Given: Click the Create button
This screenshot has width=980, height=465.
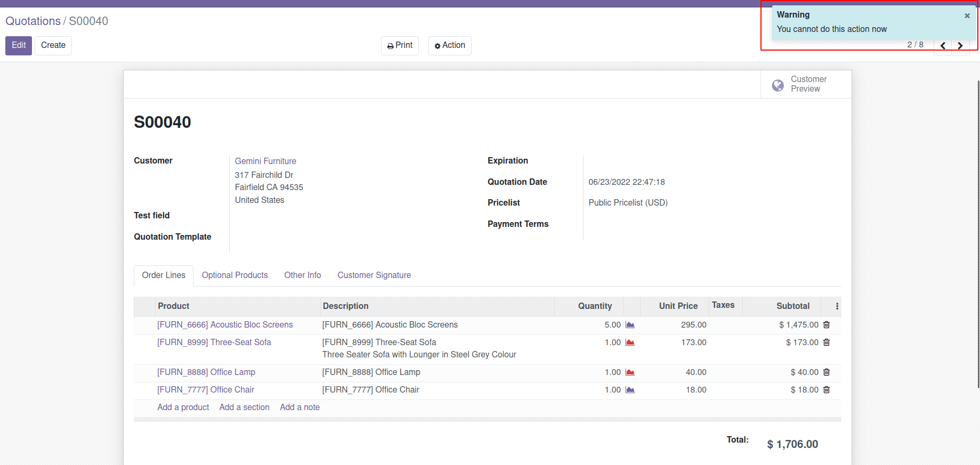Looking at the screenshot, I should click(53, 45).
